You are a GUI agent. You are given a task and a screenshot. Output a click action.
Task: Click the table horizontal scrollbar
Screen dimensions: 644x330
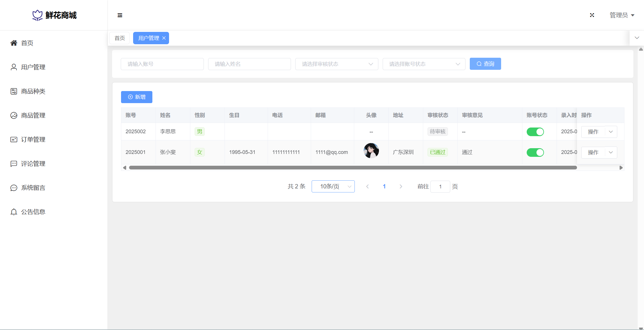coord(353,168)
